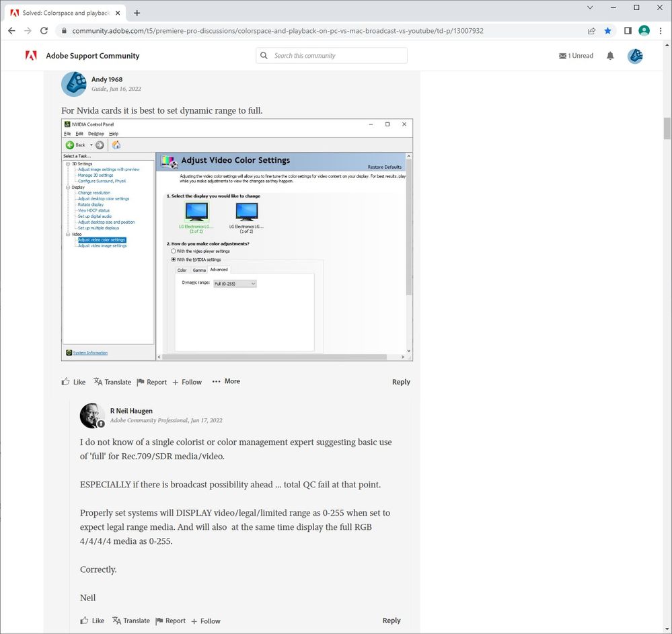
Task: Click R Neil Haugen's profile photo
Action: (92, 415)
